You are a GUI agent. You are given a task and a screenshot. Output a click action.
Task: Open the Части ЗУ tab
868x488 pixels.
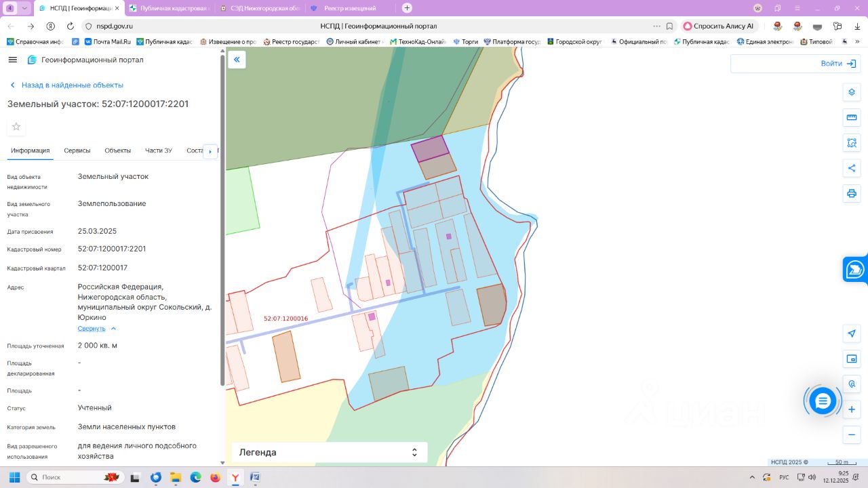158,150
